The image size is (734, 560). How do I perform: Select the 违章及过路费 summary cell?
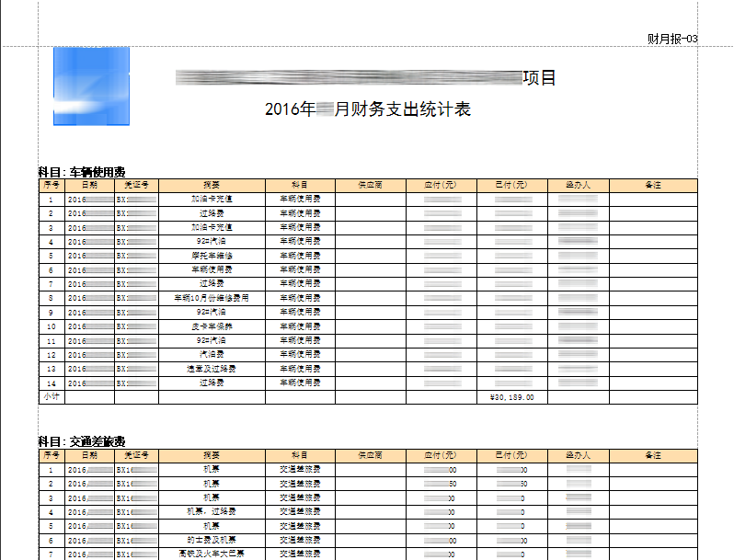212,369
